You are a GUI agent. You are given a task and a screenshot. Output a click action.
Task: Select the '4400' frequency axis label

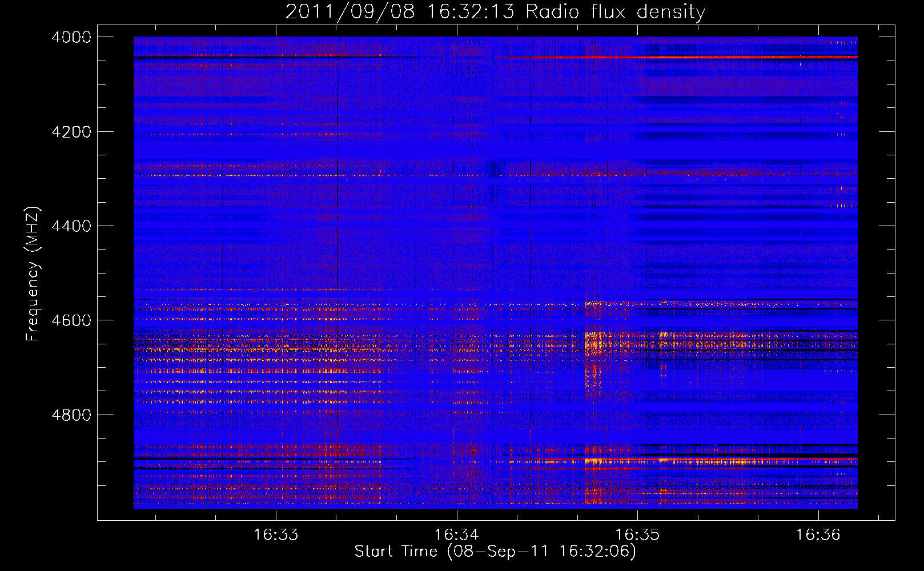click(71, 226)
